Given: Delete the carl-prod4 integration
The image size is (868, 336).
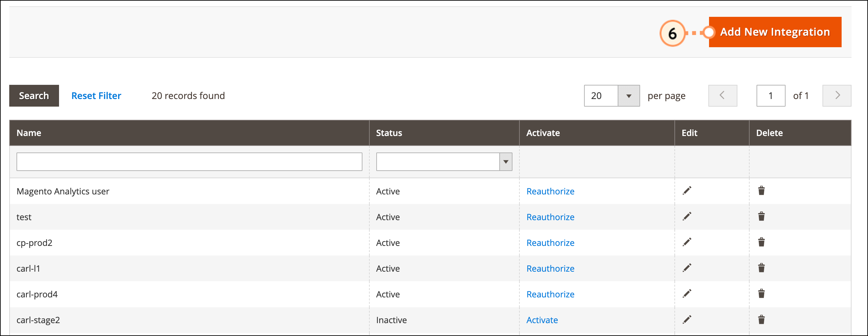Looking at the screenshot, I should coord(761,293).
